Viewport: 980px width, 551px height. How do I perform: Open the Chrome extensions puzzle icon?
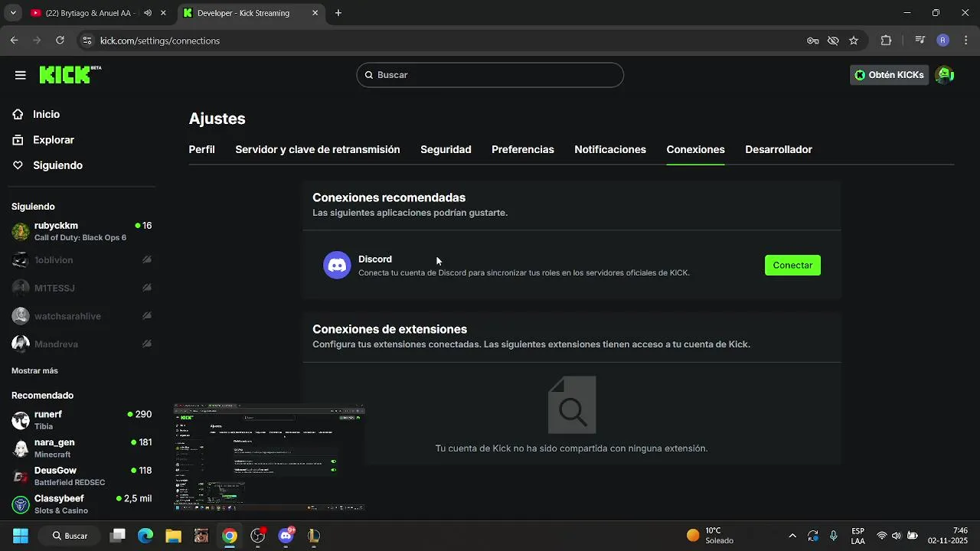coord(887,41)
